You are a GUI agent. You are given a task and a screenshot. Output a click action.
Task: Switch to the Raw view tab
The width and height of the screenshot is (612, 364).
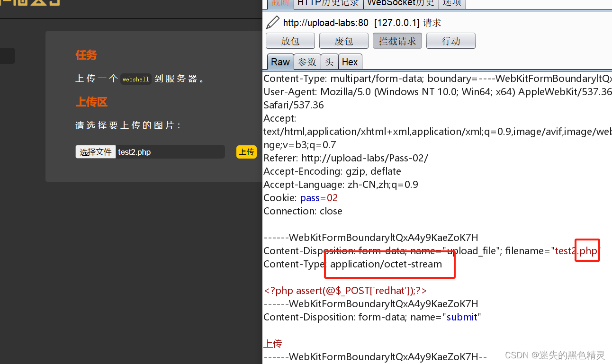tap(280, 62)
